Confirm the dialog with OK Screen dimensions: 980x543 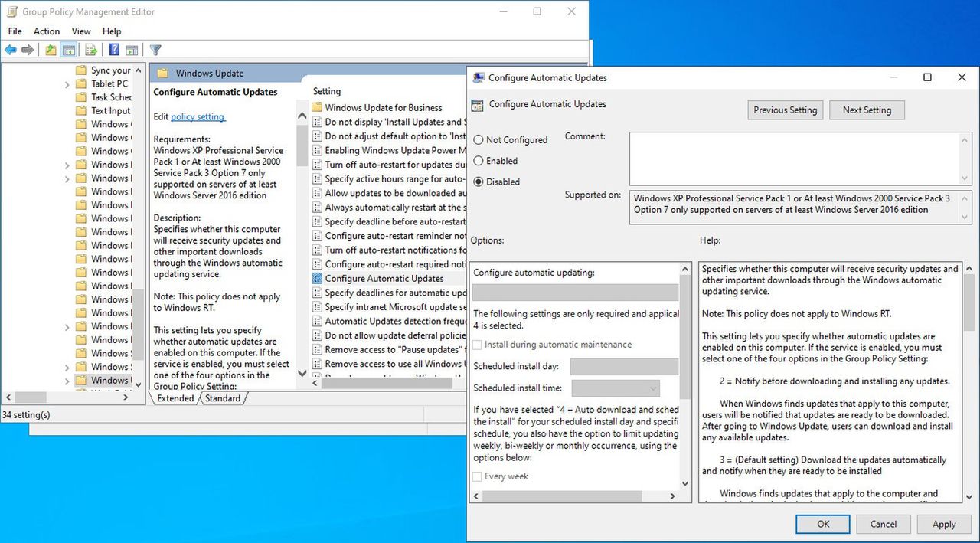tap(823, 524)
